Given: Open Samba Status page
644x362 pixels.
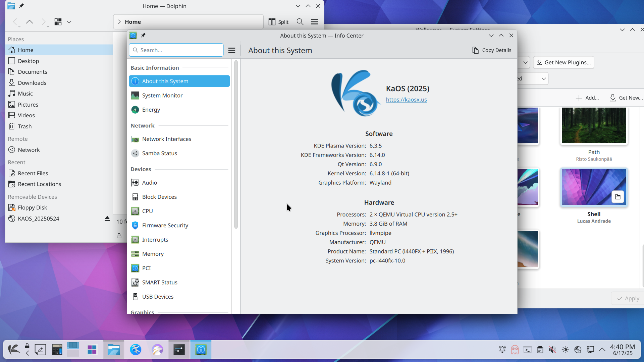Looking at the screenshot, I should [179, 153].
